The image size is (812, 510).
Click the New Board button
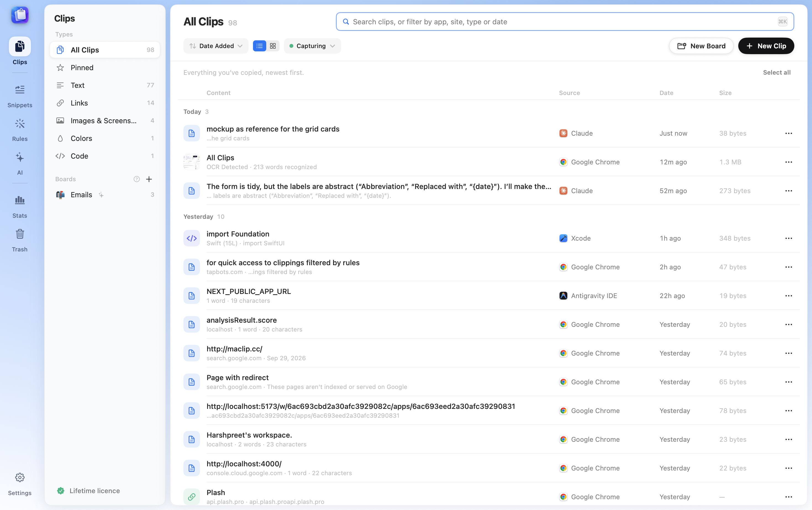click(x=701, y=46)
